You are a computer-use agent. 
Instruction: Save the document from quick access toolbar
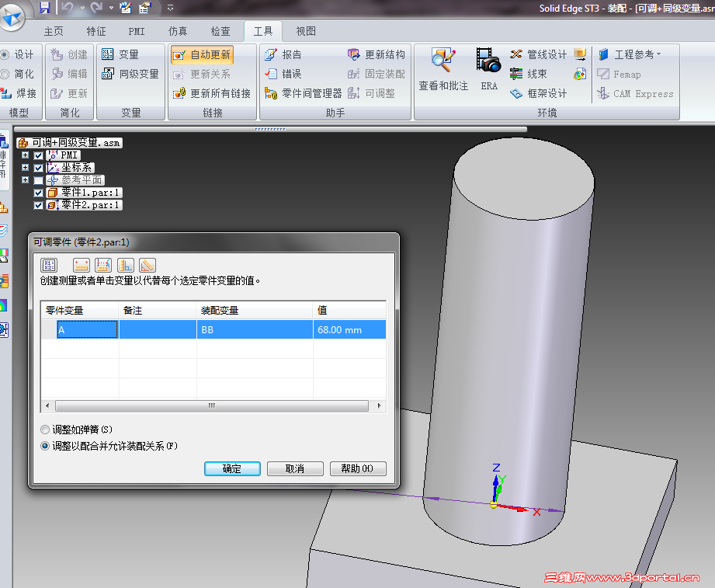click(44, 7)
